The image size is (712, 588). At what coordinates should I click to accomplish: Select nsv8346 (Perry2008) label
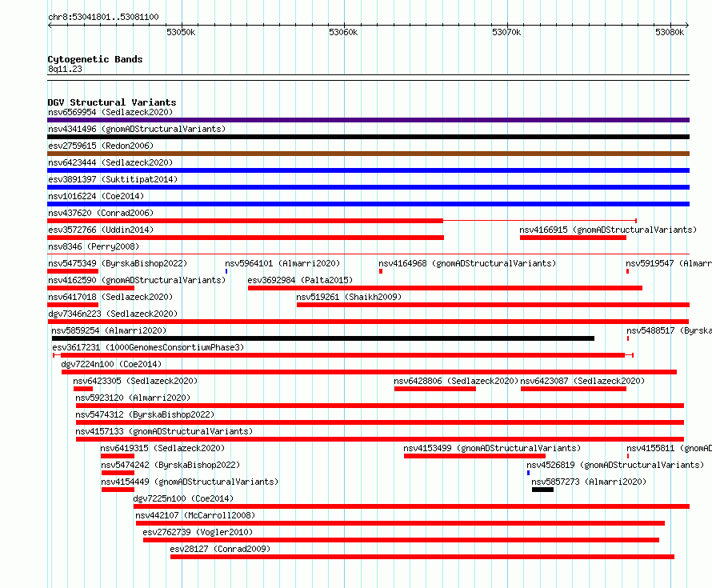point(94,246)
